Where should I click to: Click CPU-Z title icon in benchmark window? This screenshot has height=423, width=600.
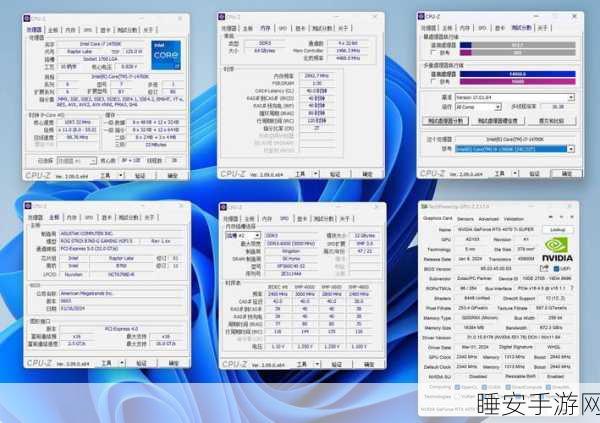coord(421,16)
